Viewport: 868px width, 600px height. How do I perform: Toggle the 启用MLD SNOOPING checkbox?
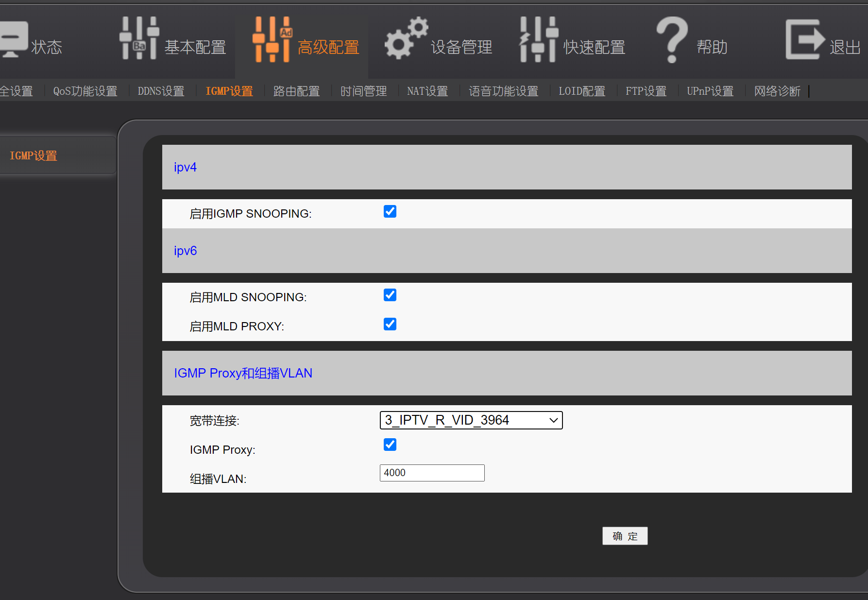point(390,295)
